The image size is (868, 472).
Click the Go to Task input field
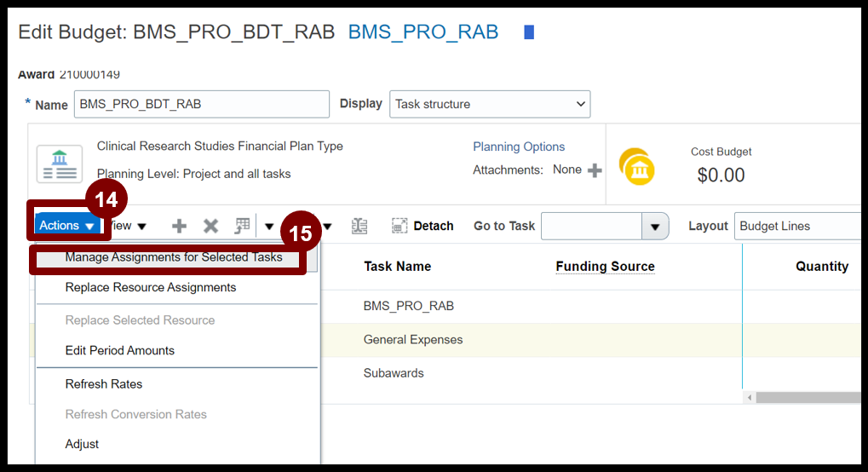tap(591, 226)
